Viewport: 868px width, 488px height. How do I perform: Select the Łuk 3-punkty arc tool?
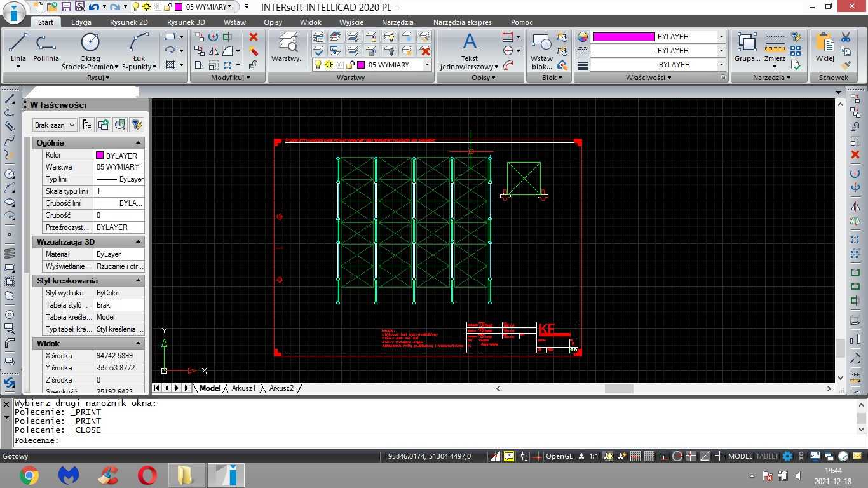click(x=139, y=50)
